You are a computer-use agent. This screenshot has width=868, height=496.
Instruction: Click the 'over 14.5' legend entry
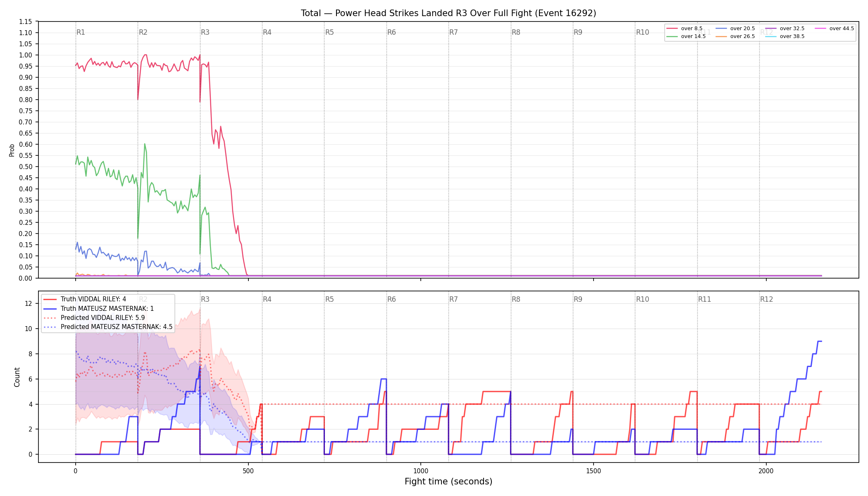click(686, 36)
